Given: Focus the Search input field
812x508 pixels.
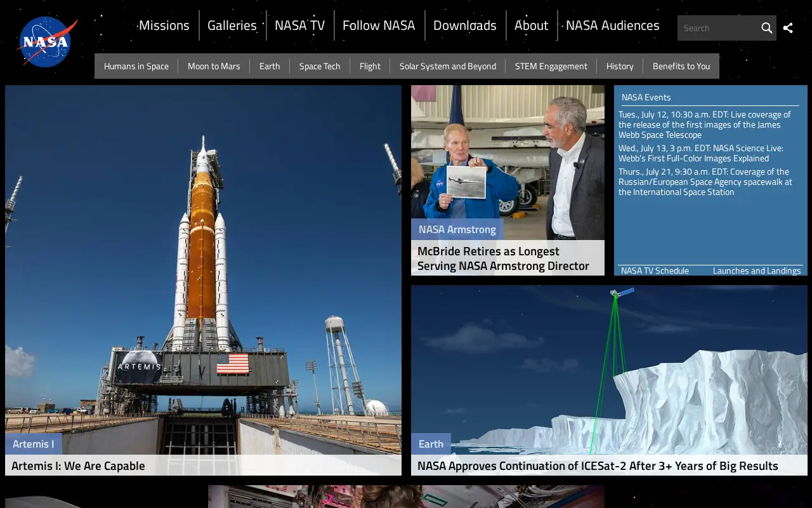Looking at the screenshot, I should (x=718, y=28).
